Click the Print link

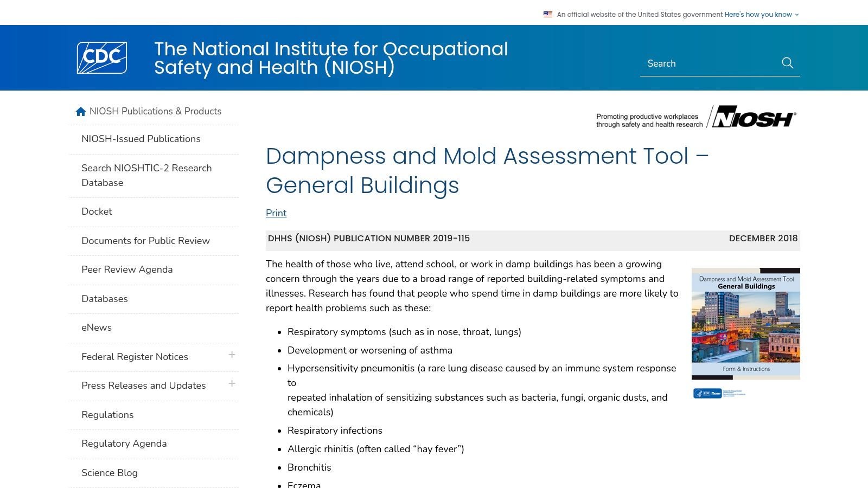click(x=276, y=213)
